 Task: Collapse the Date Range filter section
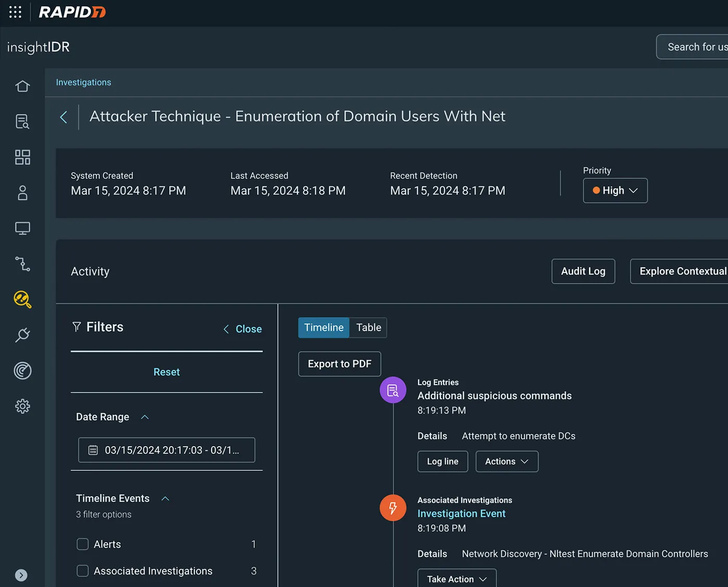pyautogui.click(x=145, y=417)
